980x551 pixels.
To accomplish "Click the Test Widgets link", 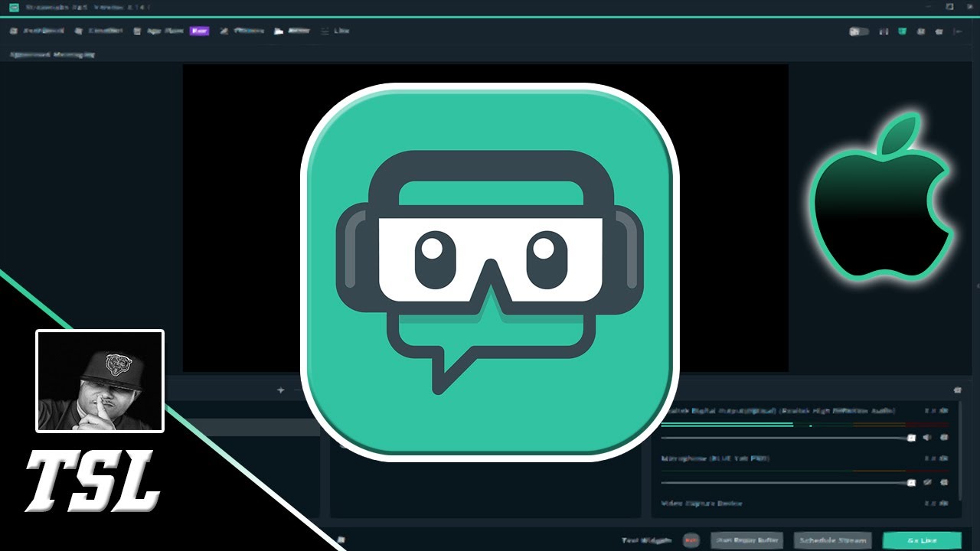I will pyautogui.click(x=646, y=540).
